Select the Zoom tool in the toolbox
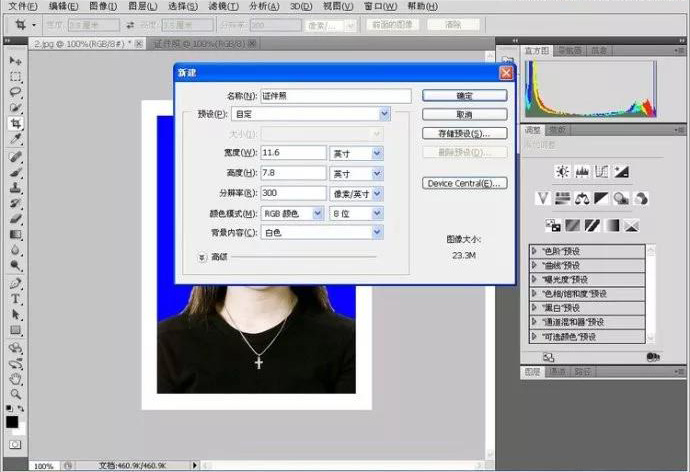 [15, 395]
